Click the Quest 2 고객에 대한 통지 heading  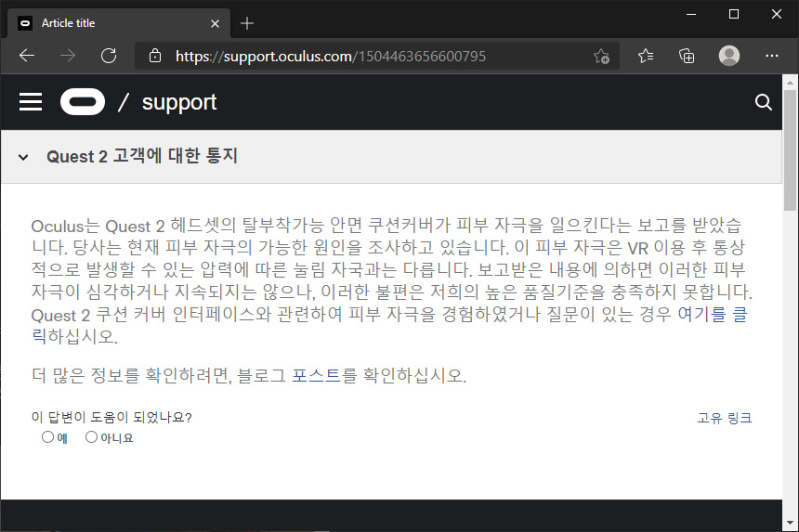click(142, 156)
